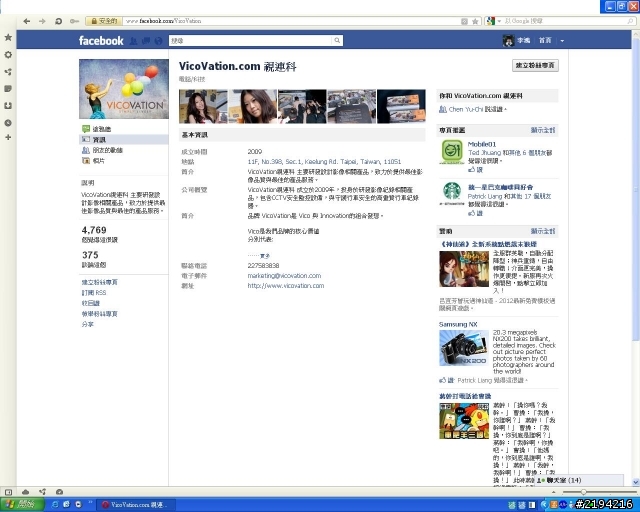Open the gear panel in browser sidebar
The image size is (640, 512).
8,55
